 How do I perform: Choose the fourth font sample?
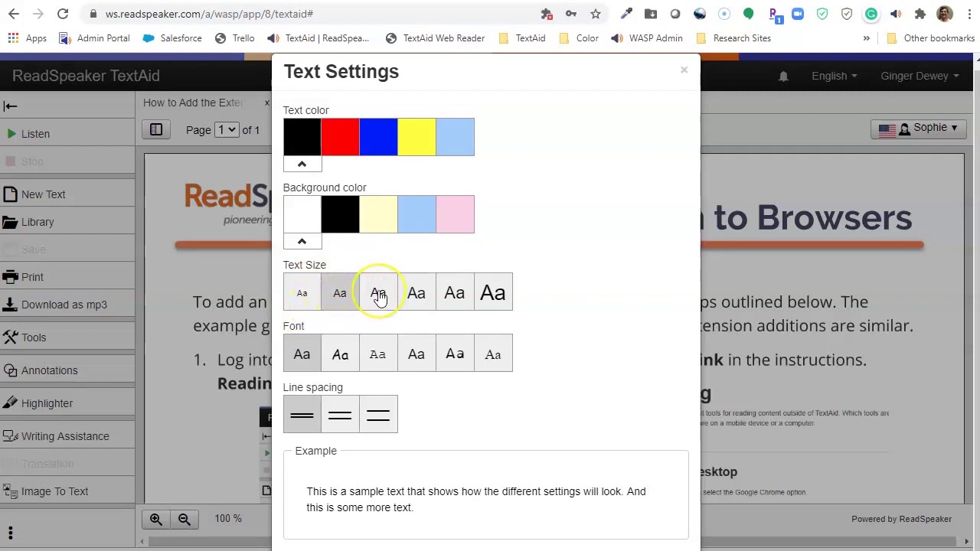[x=417, y=354]
